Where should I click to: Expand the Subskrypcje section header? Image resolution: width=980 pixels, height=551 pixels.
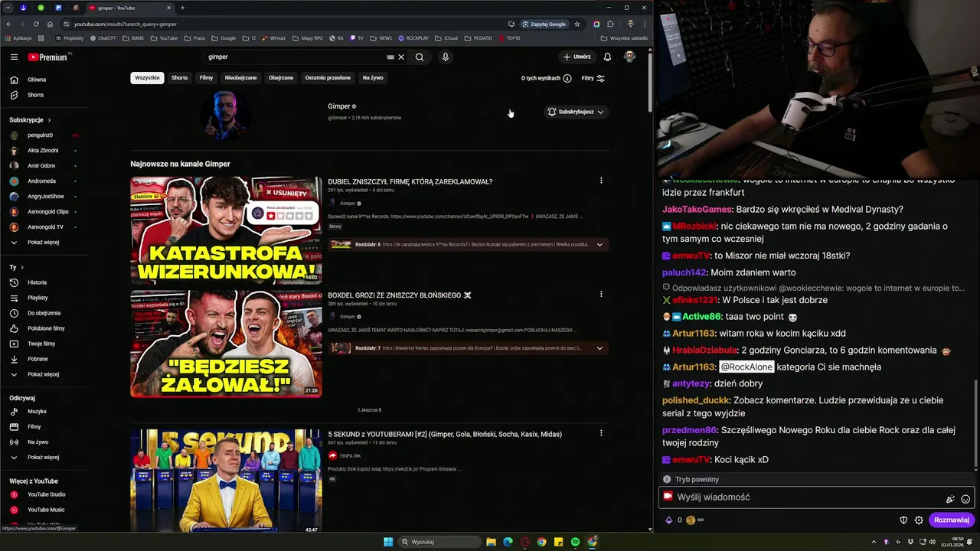point(30,119)
